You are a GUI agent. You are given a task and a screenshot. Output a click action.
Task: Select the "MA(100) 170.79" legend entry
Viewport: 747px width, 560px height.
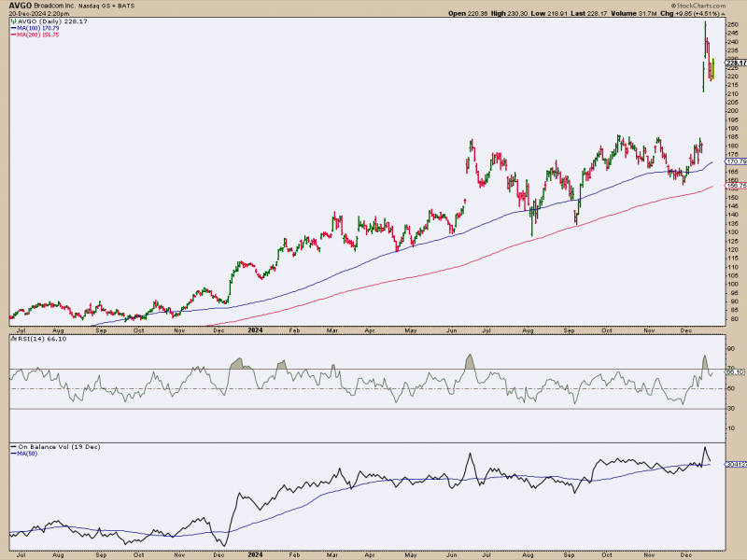(36, 28)
